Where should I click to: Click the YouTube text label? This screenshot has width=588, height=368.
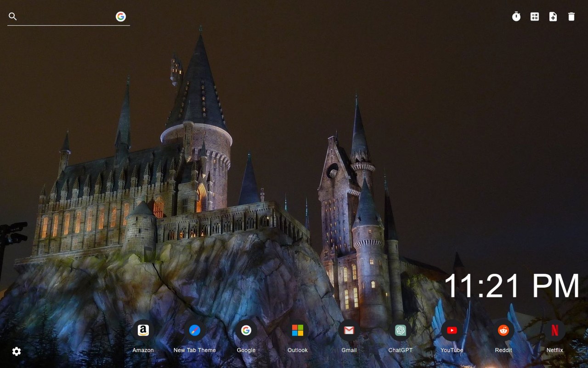coord(452,350)
